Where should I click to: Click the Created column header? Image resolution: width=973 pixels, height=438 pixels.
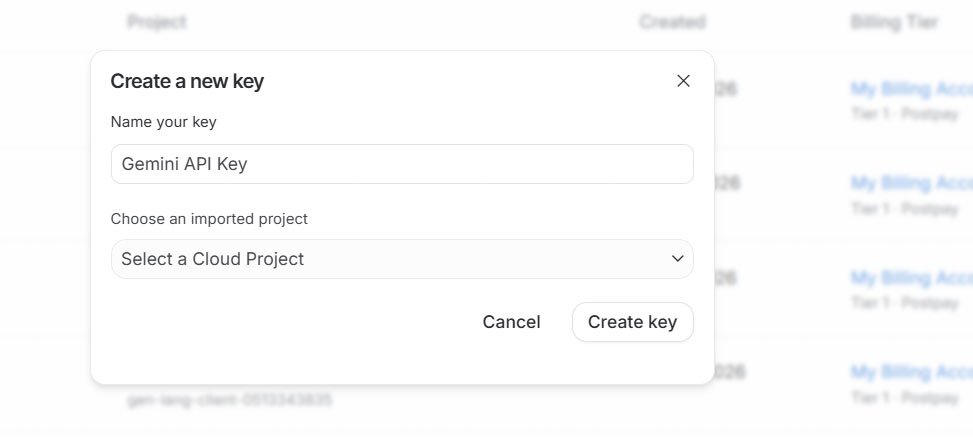(x=672, y=22)
